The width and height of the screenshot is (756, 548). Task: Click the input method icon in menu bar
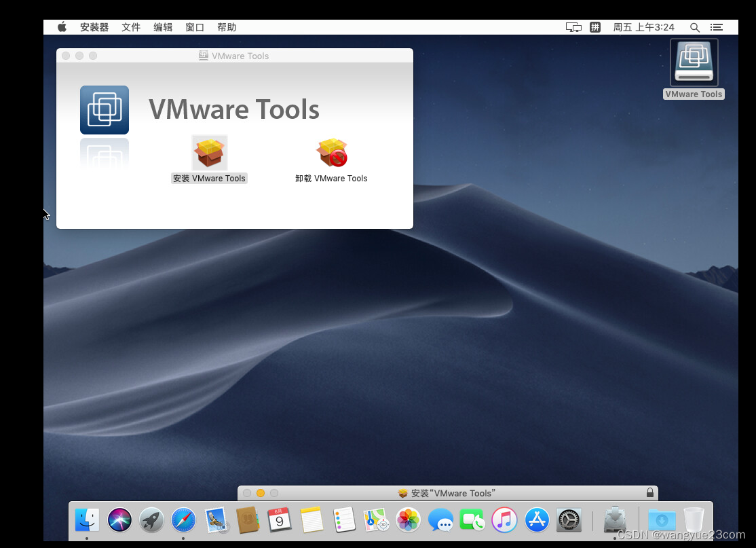(x=595, y=27)
